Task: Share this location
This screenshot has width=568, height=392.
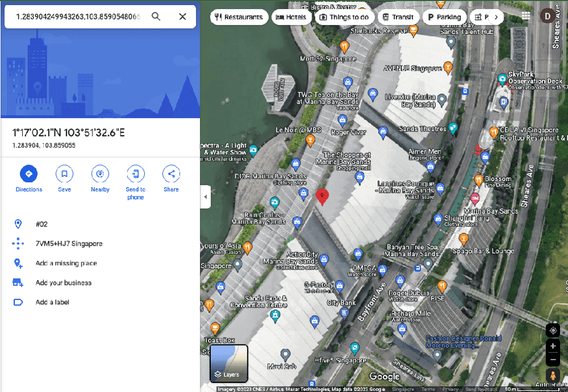Action: click(171, 174)
